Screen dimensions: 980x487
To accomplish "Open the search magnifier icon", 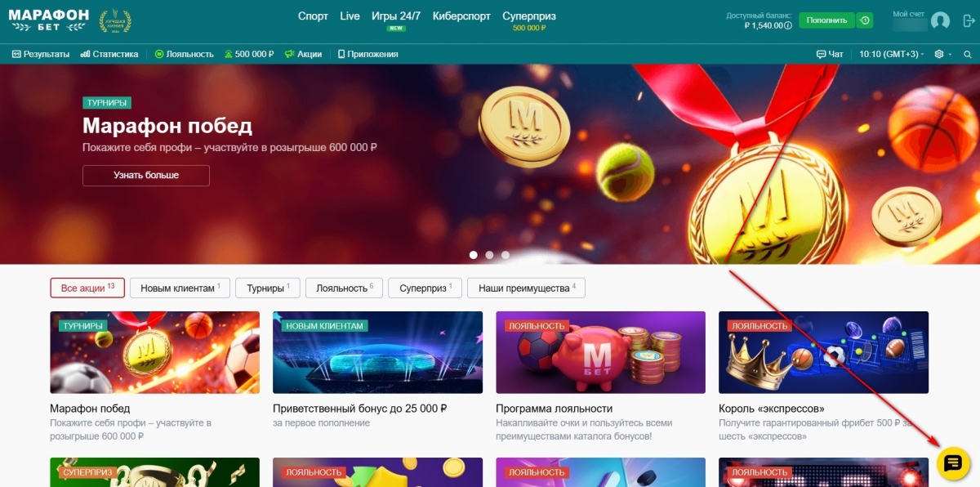I will [x=967, y=54].
